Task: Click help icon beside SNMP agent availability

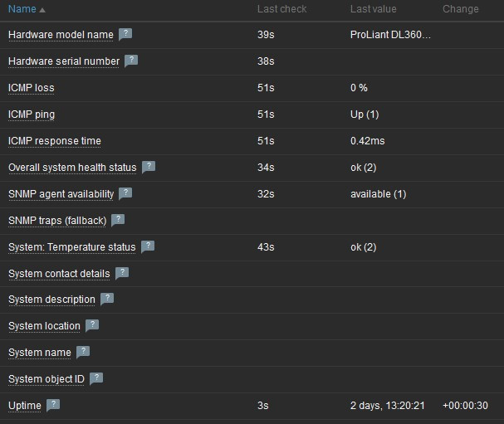Action: tap(125, 193)
